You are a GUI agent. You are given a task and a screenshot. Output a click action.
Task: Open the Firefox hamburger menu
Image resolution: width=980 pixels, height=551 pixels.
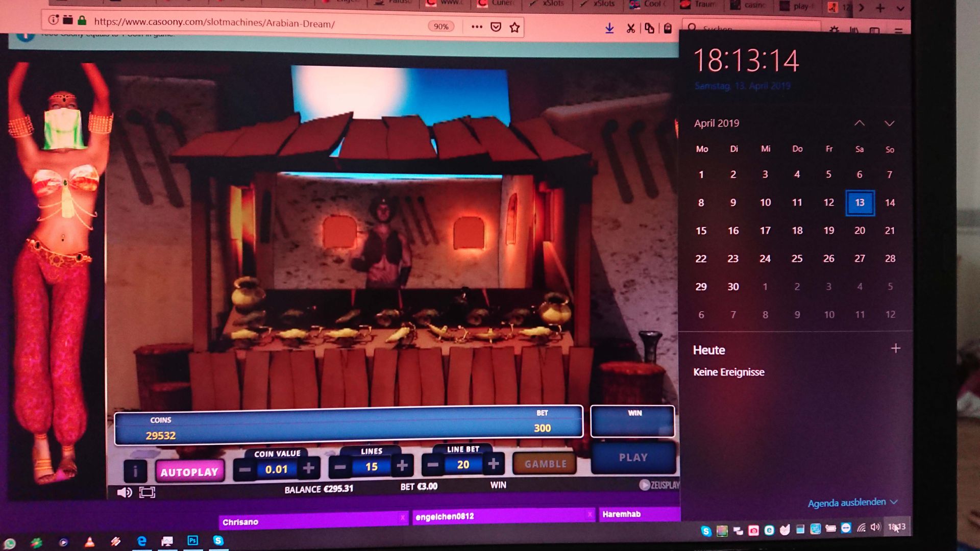tap(898, 30)
